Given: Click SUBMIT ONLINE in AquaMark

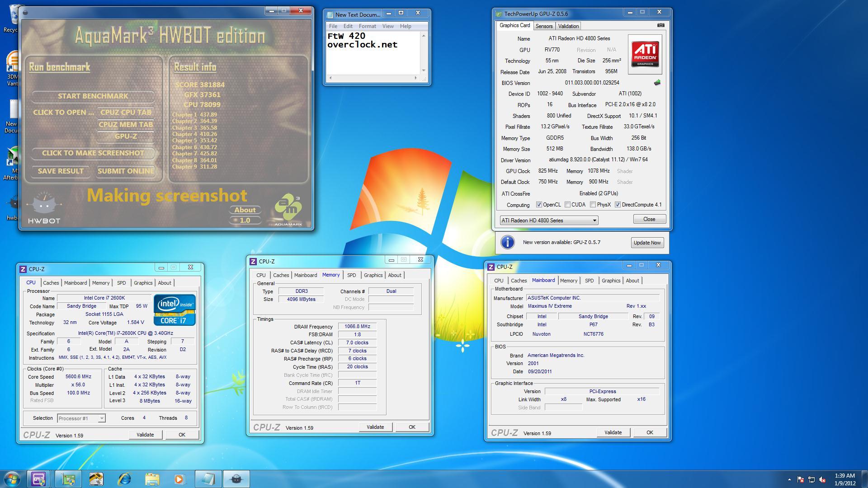Looking at the screenshot, I should click(x=126, y=171).
